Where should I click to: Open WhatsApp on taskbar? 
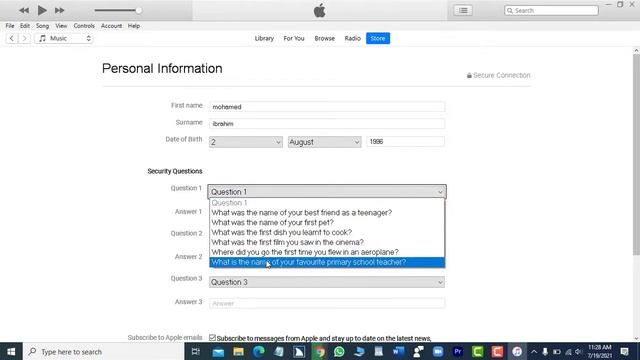tap(339, 351)
